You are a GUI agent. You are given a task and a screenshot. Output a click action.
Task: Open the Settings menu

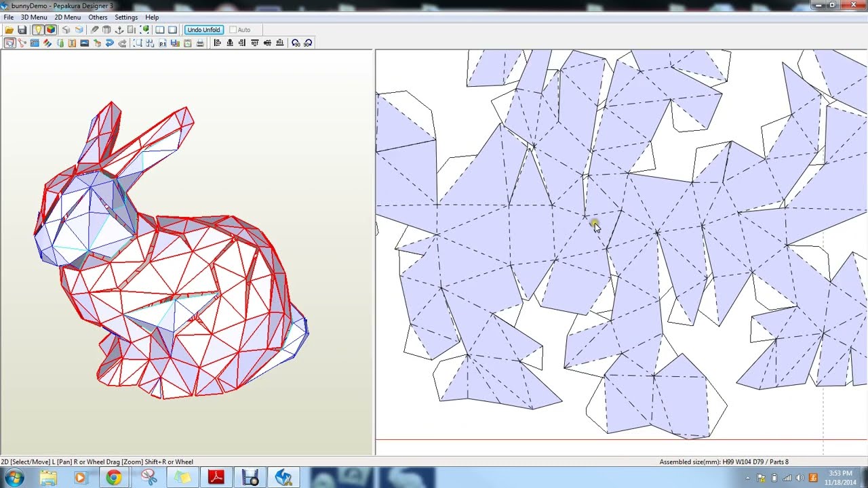pyautogui.click(x=126, y=17)
